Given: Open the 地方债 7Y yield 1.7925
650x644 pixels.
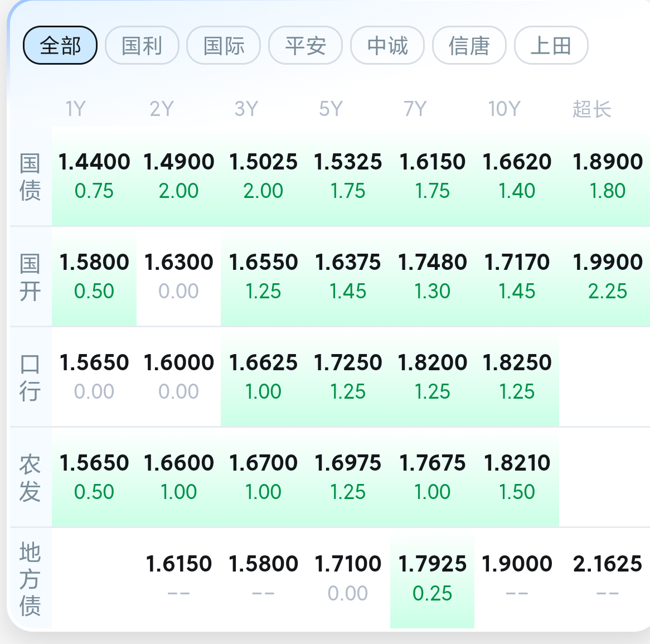Looking at the screenshot, I should coord(433,578).
